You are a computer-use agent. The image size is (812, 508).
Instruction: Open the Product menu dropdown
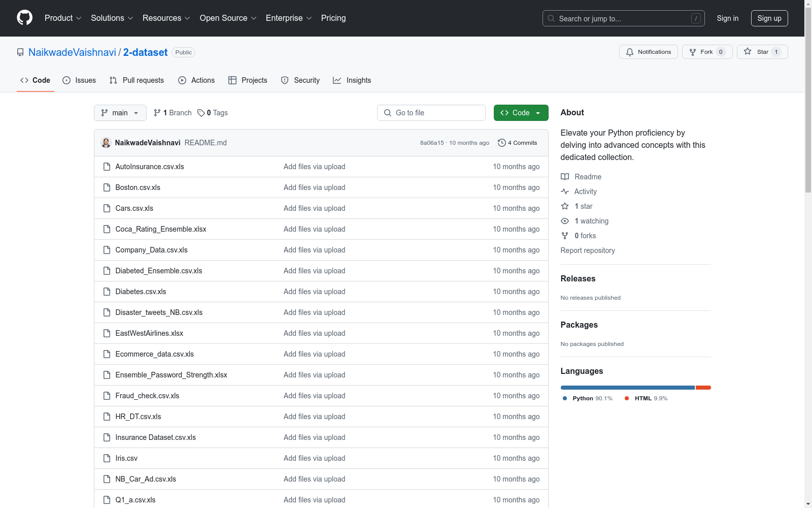63,18
